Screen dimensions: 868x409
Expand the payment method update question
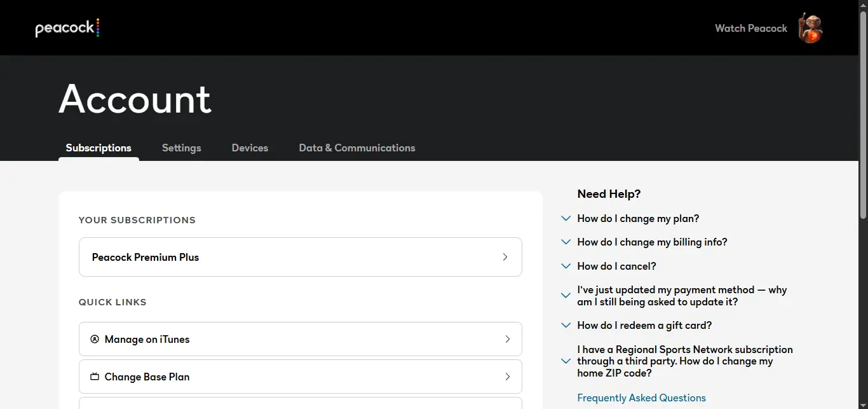(682, 296)
